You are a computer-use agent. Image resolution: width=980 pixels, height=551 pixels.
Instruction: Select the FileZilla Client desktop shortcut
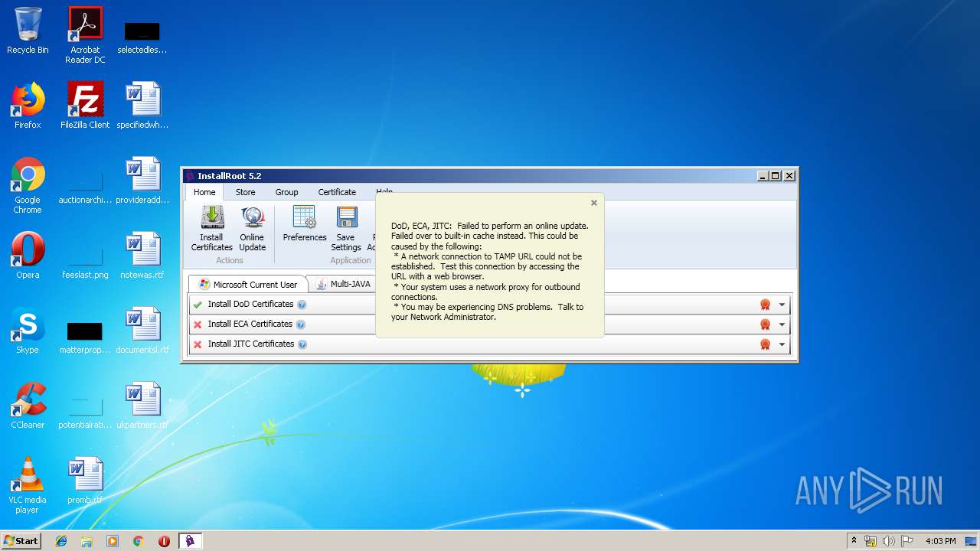[x=85, y=106]
